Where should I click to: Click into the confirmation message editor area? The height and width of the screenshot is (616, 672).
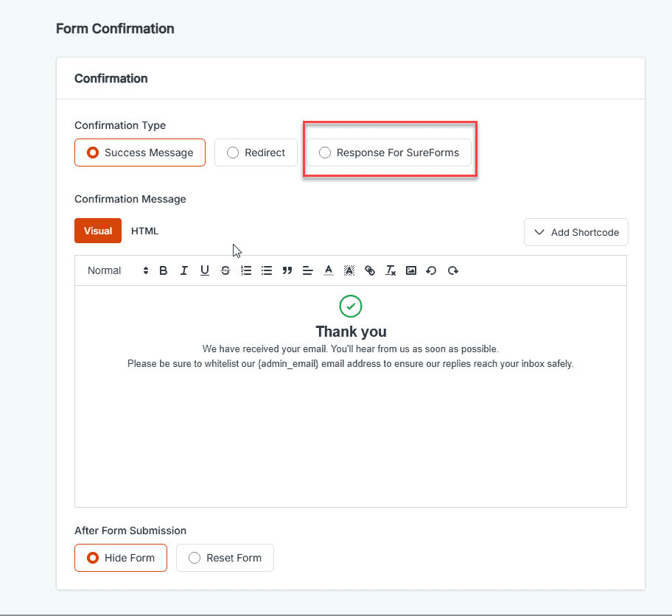pyautogui.click(x=351, y=396)
